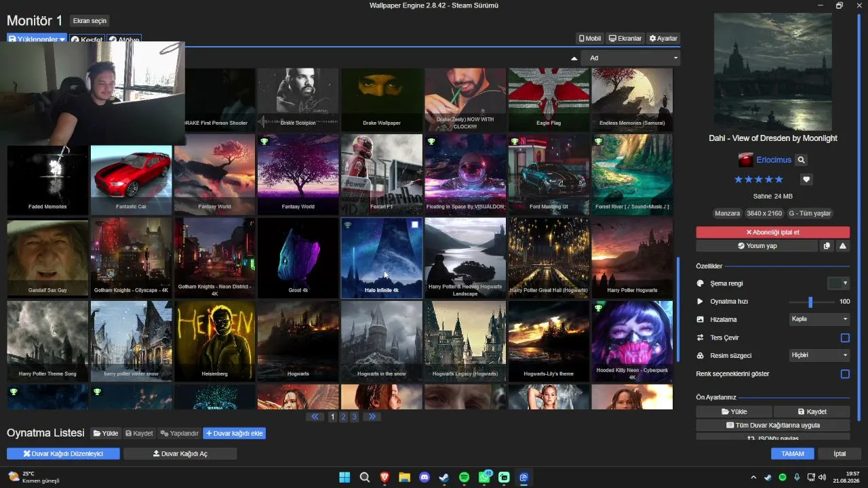Open Ayarlar settings
868x488 pixels.
(663, 39)
